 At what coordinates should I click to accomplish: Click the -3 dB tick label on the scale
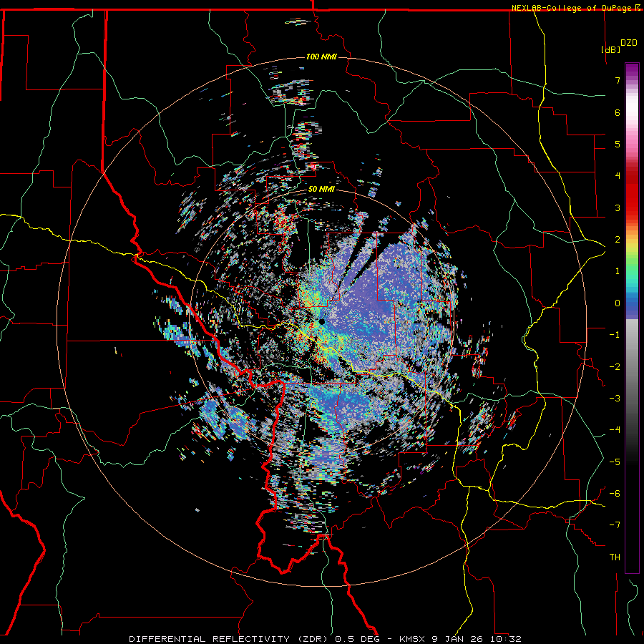[x=615, y=399]
